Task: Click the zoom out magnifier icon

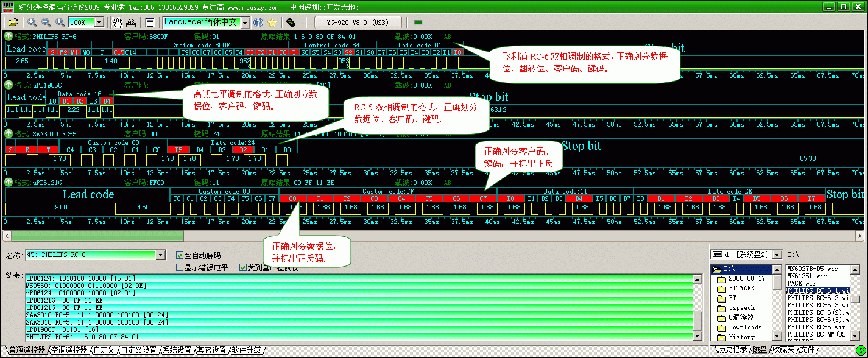Action: pyautogui.click(x=46, y=23)
